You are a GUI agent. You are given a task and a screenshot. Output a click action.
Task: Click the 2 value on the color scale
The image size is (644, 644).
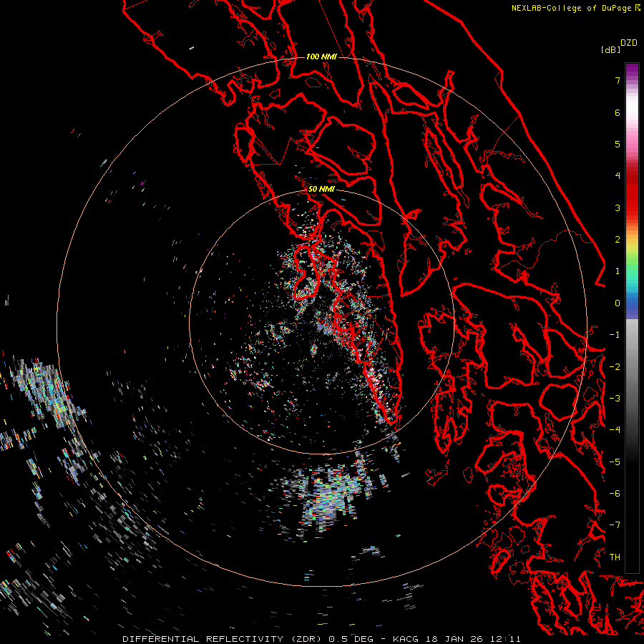(618, 240)
